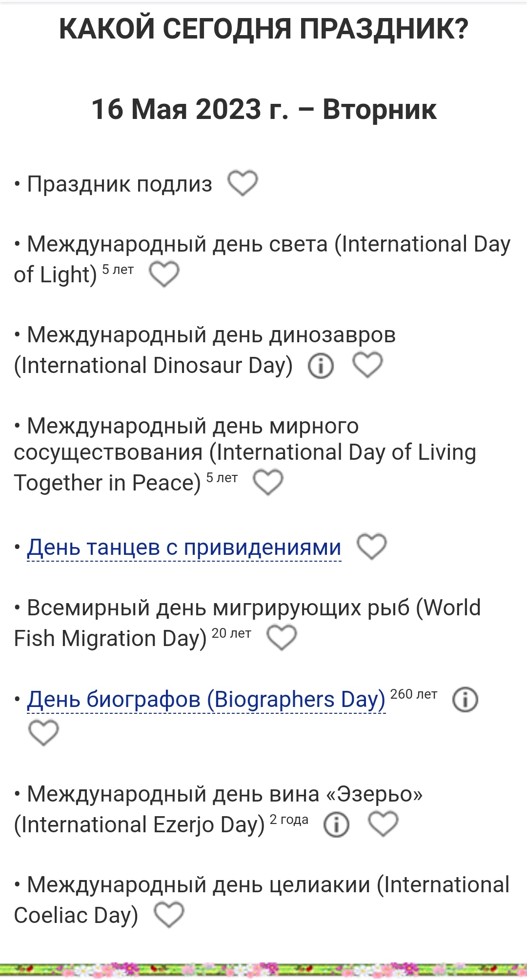The image size is (527, 980).
Task: Toggle heart for International Dinosaur Day
Action: (367, 365)
